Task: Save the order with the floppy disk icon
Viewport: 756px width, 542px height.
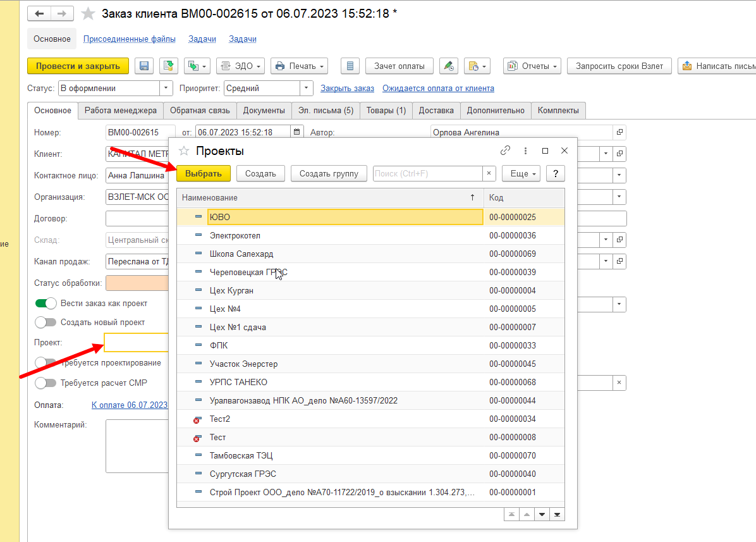Action: coord(144,66)
